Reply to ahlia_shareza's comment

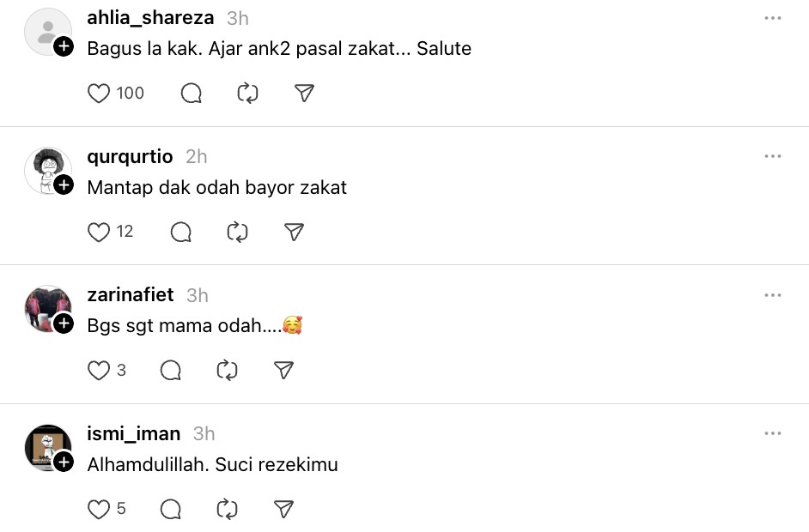click(x=192, y=93)
